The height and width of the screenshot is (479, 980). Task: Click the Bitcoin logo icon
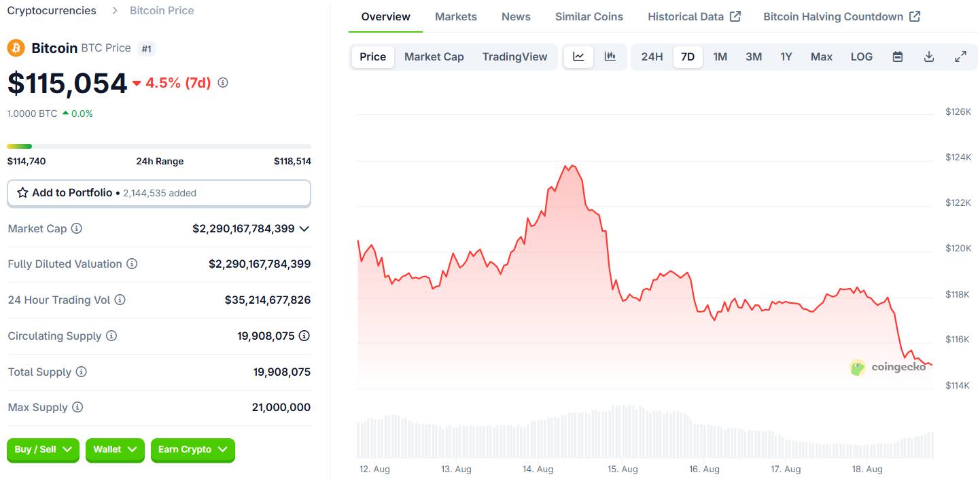[16, 48]
